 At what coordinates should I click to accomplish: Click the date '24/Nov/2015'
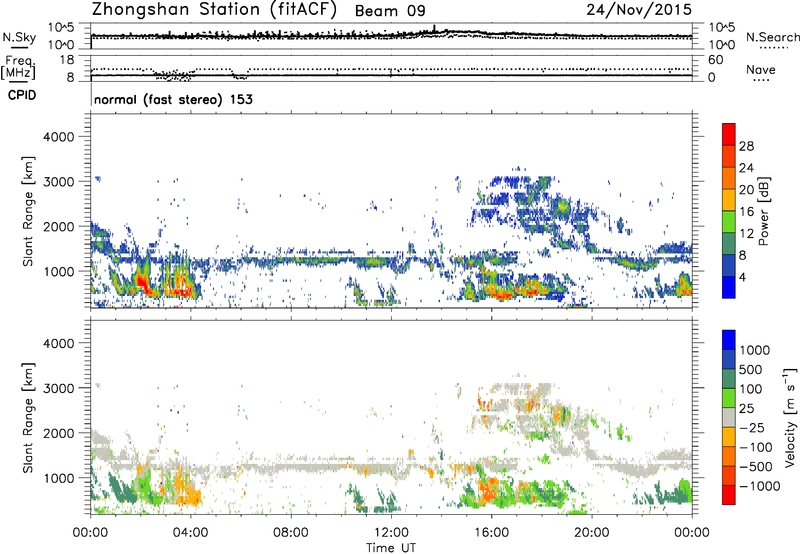click(639, 9)
